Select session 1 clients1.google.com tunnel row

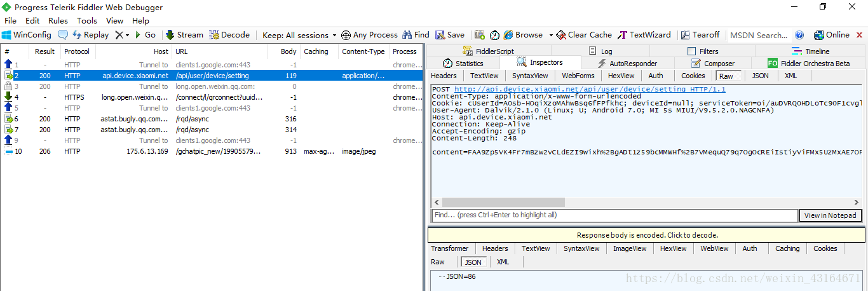pyautogui.click(x=211, y=65)
